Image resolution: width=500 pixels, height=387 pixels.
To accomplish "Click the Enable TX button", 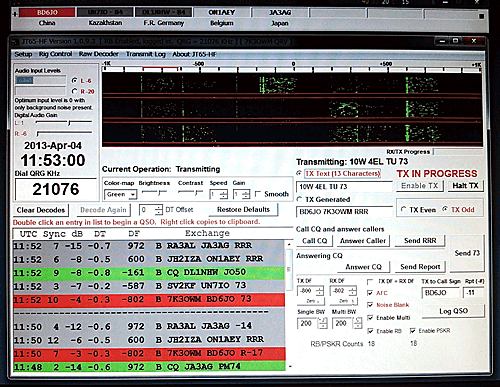I will 420,186.
